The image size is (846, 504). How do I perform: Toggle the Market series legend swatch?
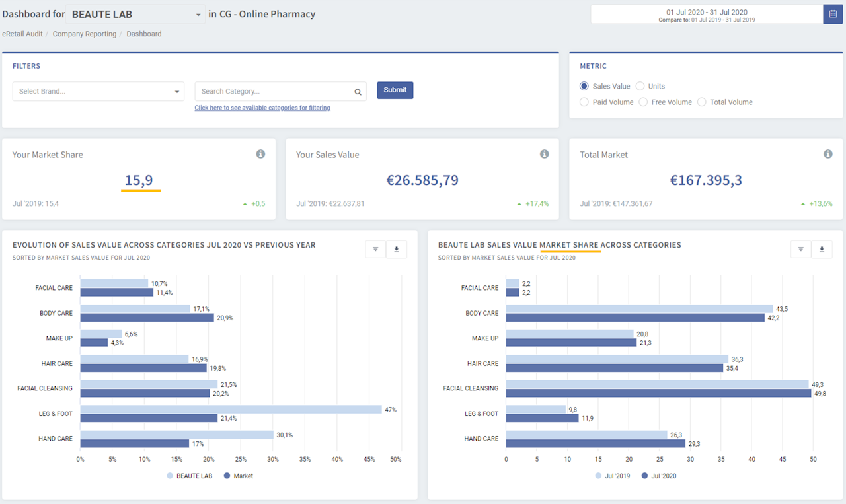(227, 476)
